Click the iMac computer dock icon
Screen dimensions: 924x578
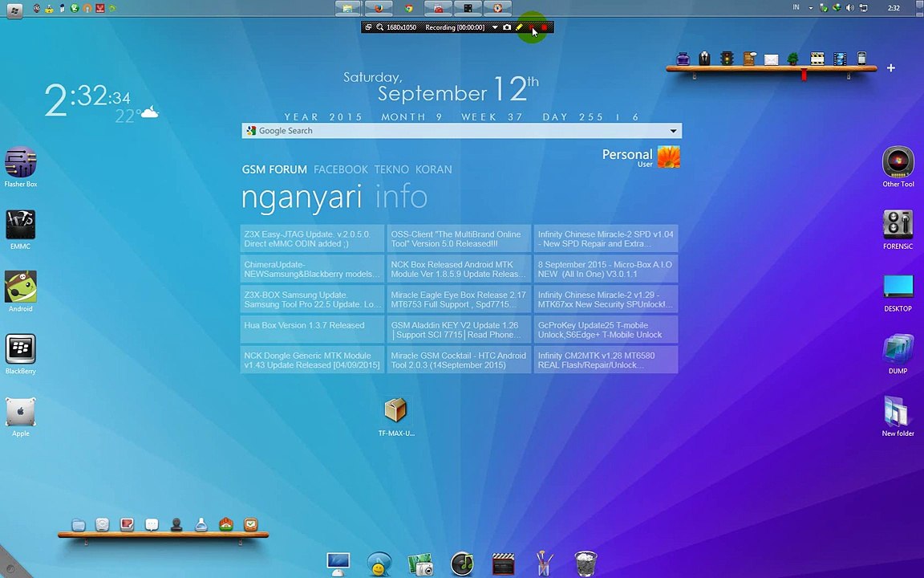point(338,564)
